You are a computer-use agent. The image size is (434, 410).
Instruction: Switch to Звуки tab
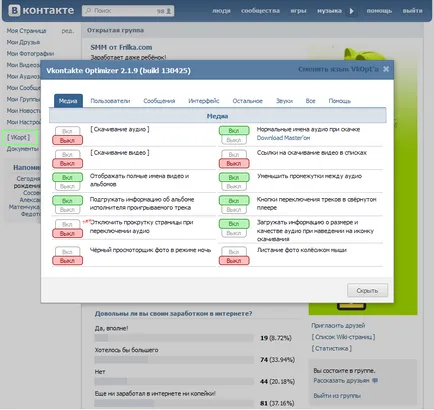point(284,101)
